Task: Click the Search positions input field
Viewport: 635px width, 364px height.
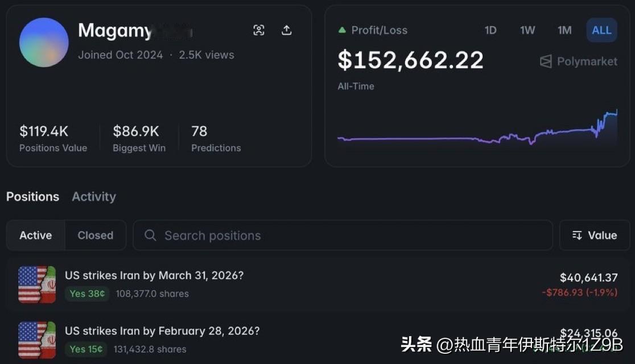Action: tap(284, 235)
